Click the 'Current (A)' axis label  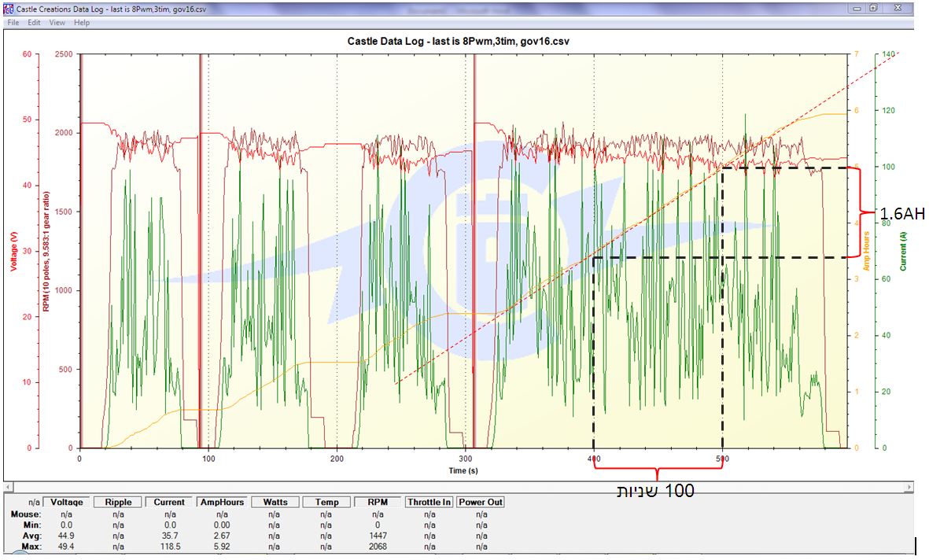(x=903, y=251)
